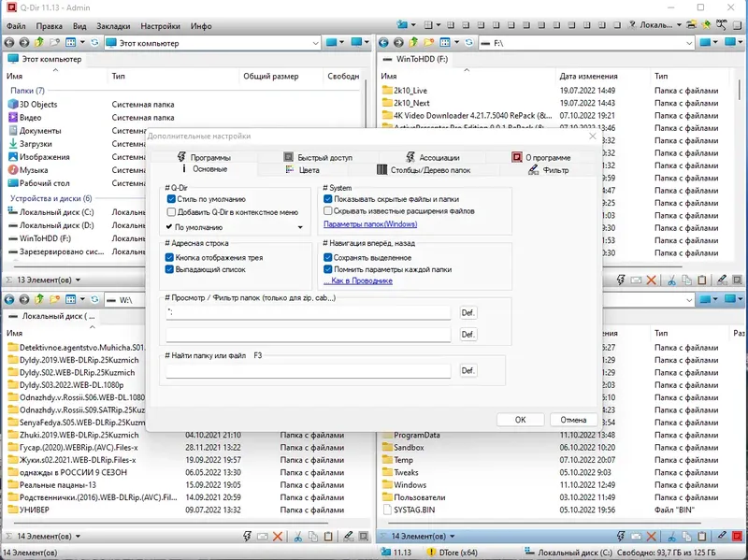The height and width of the screenshot is (560, 748).
Task: Switch to Столбцы/Дерево папок tab
Action: [424, 170]
